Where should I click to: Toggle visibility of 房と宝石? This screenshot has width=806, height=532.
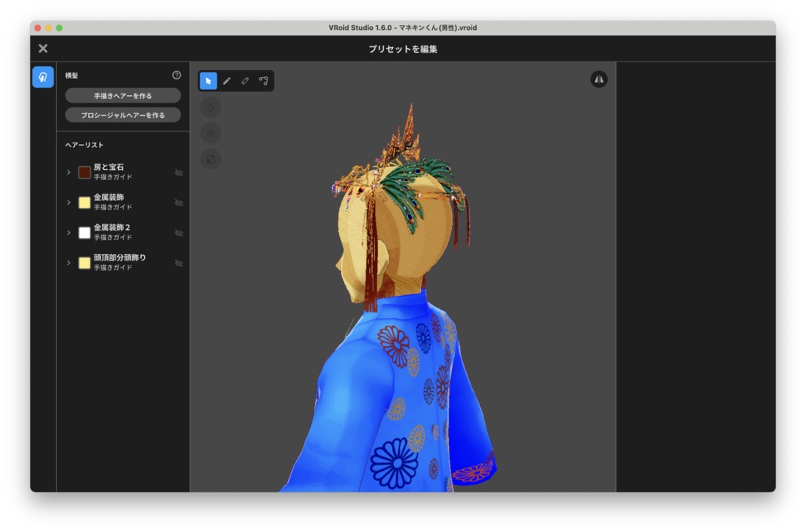click(179, 172)
